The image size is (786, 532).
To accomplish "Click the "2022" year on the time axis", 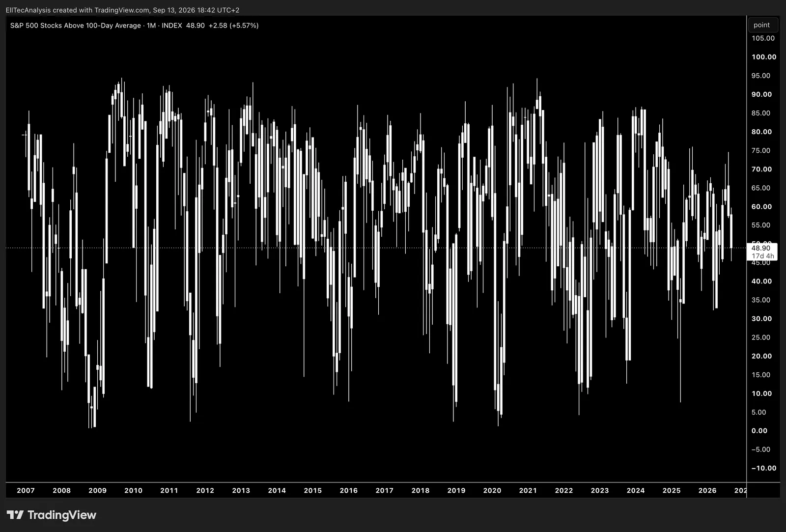I will [563, 490].
